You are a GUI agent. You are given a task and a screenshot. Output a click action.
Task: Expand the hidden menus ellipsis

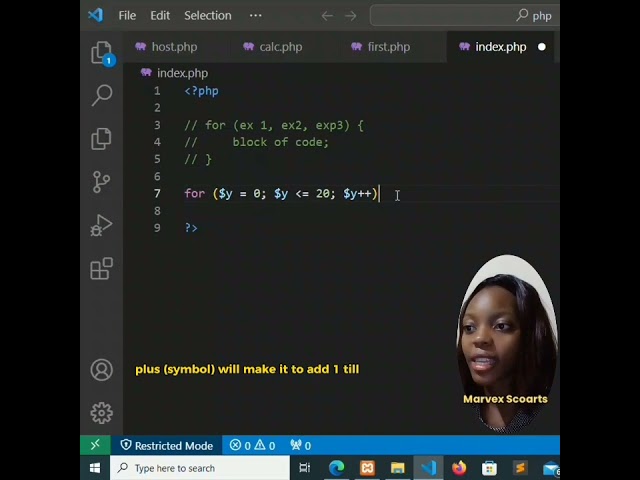click(x=256, y=16)
